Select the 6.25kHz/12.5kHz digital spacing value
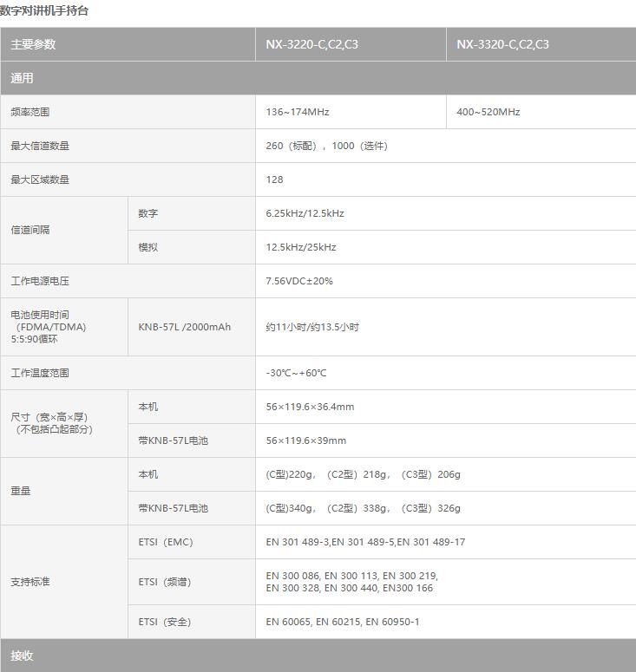 tap(305, 213)
